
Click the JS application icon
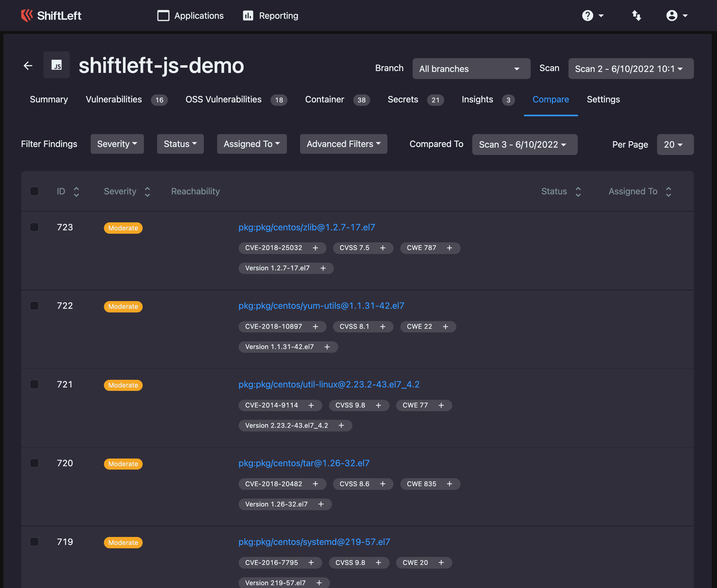(57, 65)
